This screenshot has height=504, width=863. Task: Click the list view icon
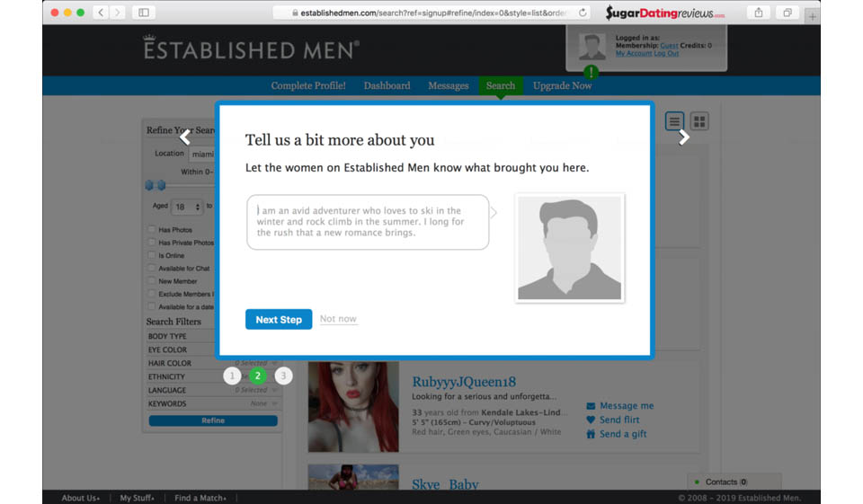pos(674,121)
